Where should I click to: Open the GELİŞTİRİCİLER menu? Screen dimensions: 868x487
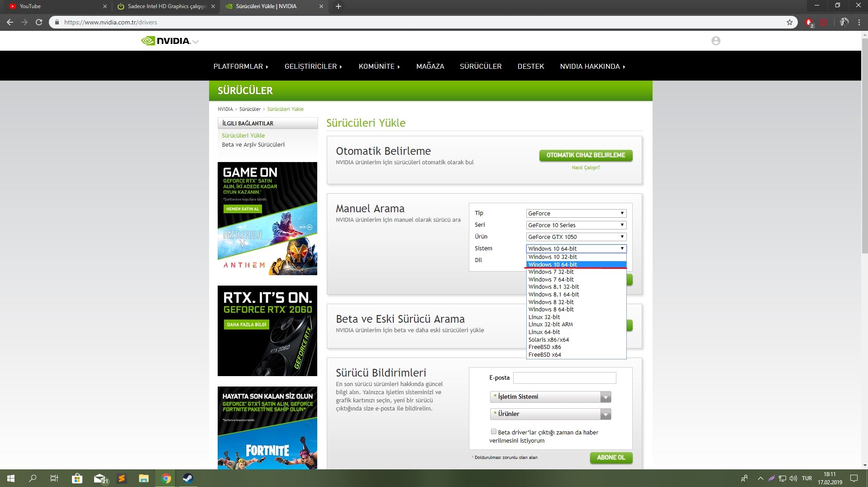point(313,67)
